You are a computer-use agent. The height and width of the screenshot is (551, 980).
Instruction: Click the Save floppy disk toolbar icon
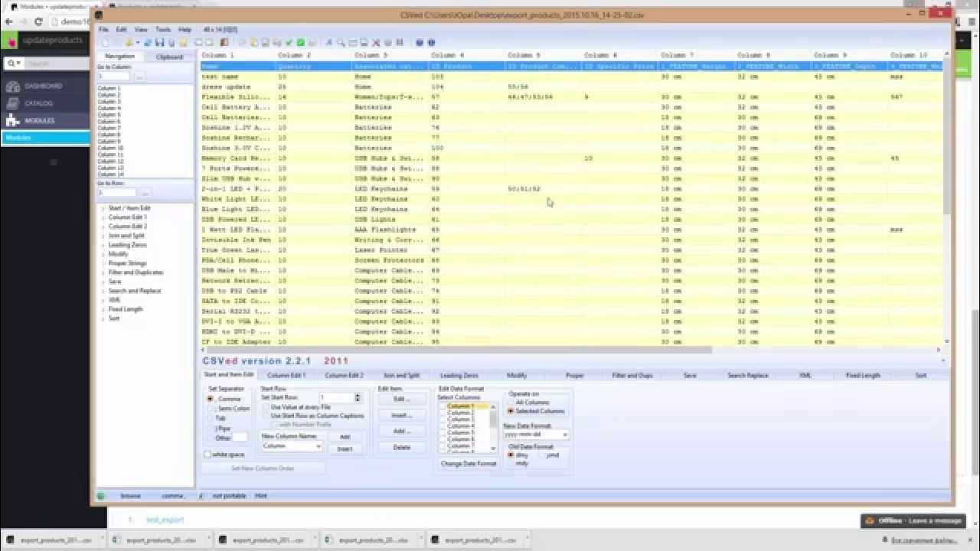click(160, 42)
